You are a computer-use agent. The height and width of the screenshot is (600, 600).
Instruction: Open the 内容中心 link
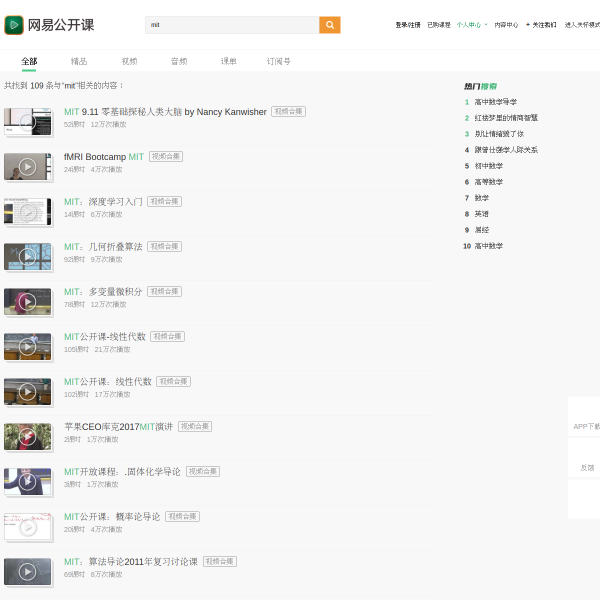(506, 25)
